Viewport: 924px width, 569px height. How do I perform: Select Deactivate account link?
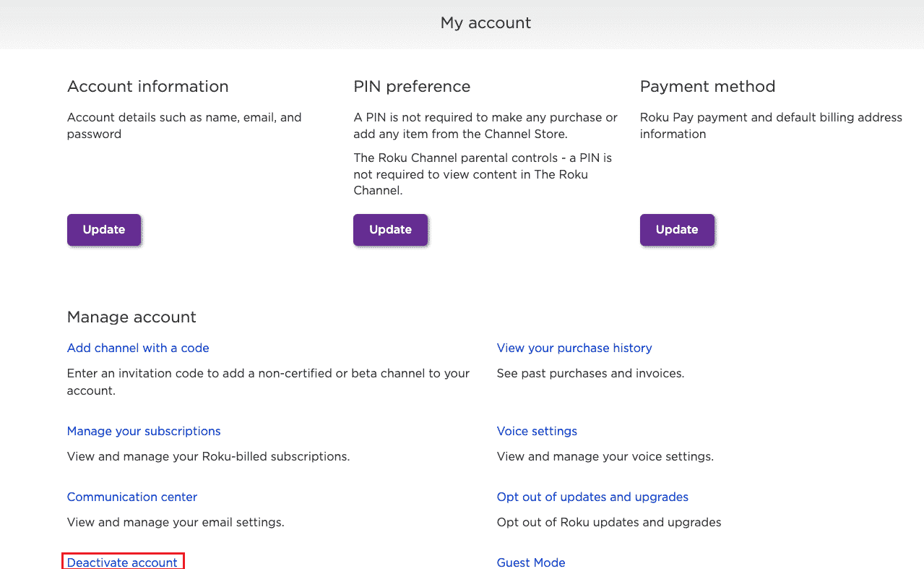coord(122,562)
